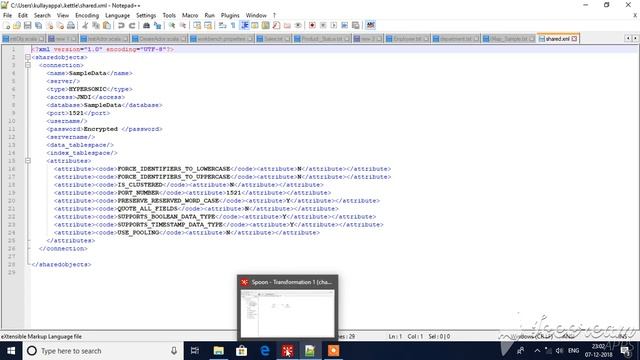Create a new document with New icon
Viewport: 640px width, 360px height.
(7, 25)
